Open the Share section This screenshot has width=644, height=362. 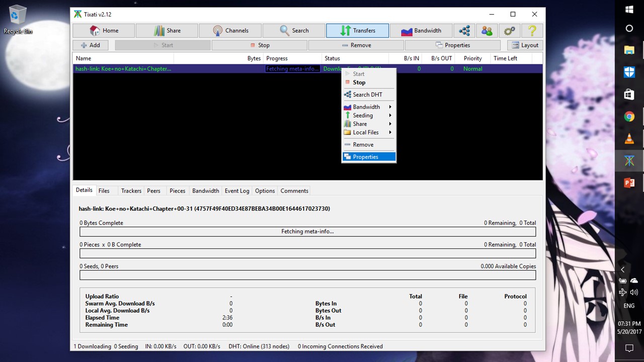click(x=167, y=31)
